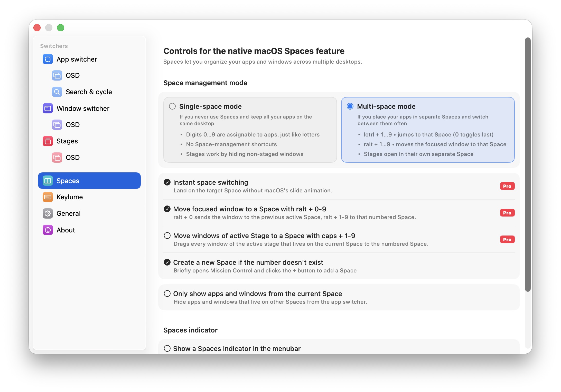This screenshot has width=561, height=392.
Task: Click "No Space-management shortcuts" bullet text
Action: coord(231,144)
